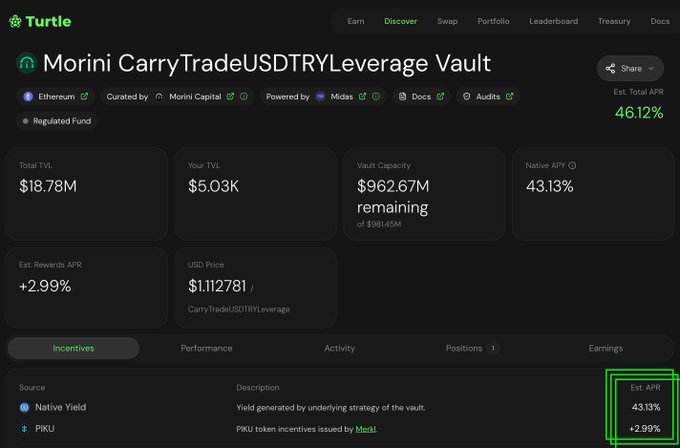Open the Audits external link icon
The image size is (680, 448).
(x=510, y=96)
